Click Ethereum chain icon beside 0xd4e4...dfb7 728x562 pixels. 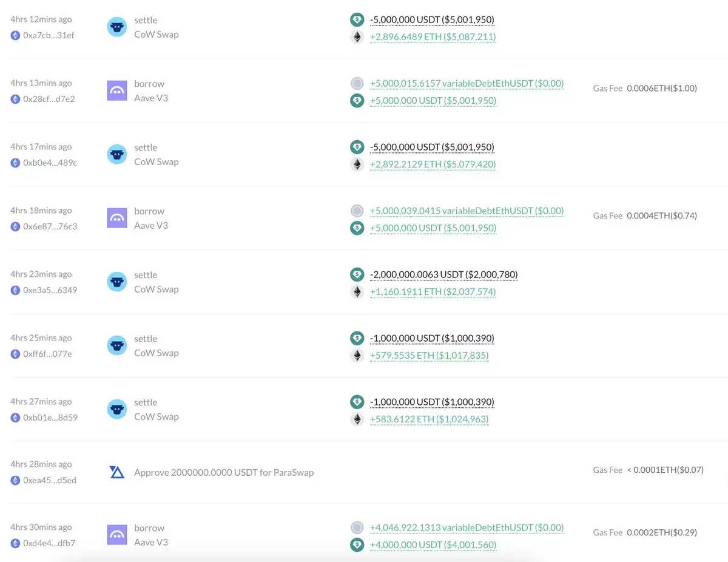click(x=15, y=543)
